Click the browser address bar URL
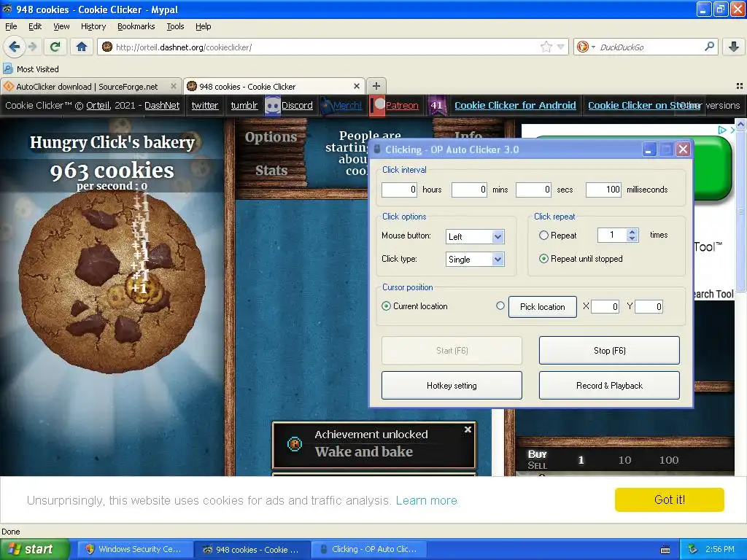The width and height of the screenshot is (747, 560). [184, 47]
